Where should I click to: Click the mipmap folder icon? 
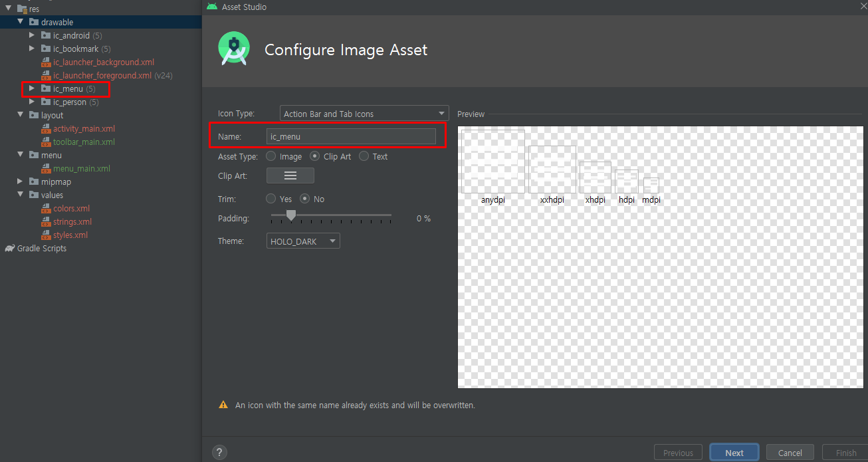[x=34, y=181]
